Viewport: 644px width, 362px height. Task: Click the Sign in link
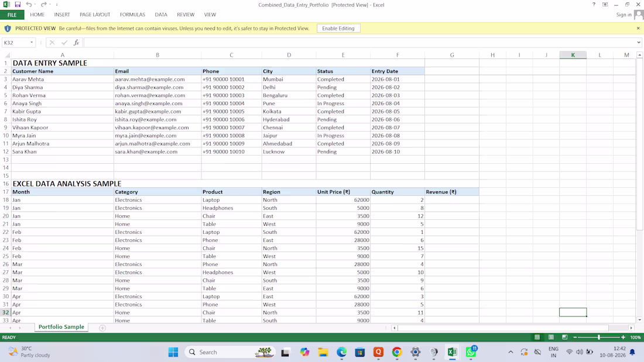(624, 15)
